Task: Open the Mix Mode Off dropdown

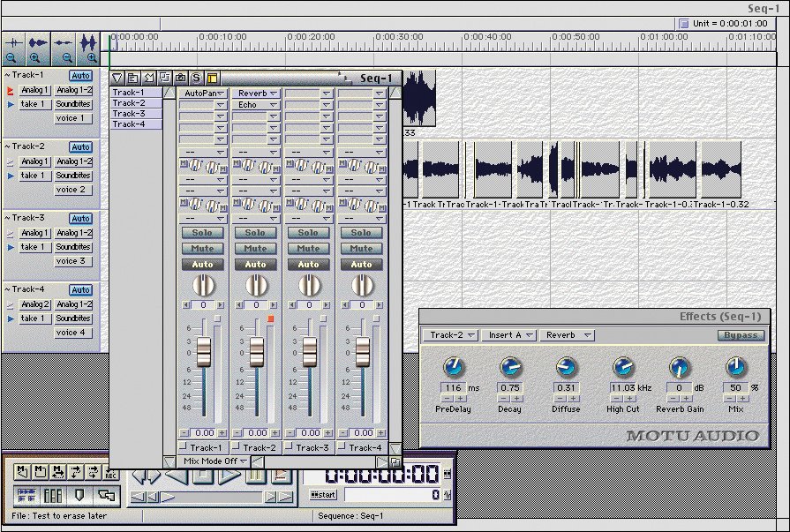Action: [x=214, y=461]
